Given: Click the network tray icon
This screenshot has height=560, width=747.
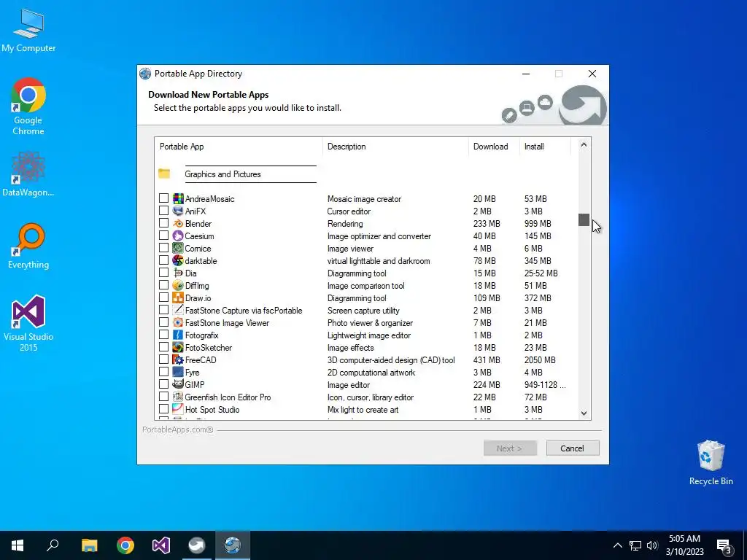Looking at the screenshot, I should [x=635, y=545].
